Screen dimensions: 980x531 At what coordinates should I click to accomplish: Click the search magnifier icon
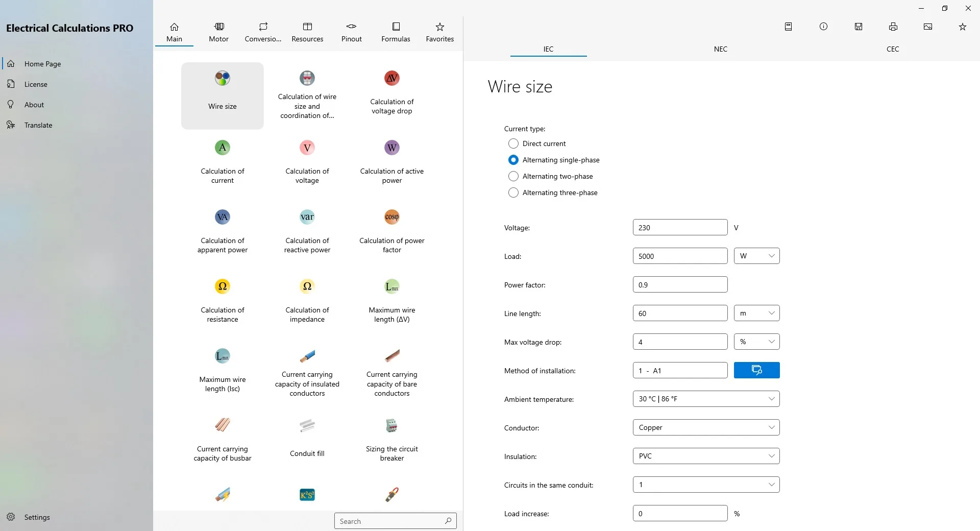point(448,521)
